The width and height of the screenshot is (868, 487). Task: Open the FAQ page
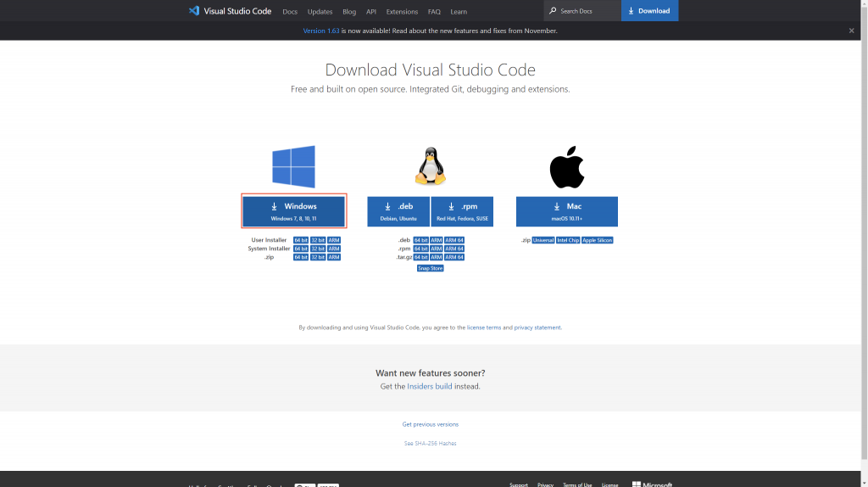(x=434, y=12)
